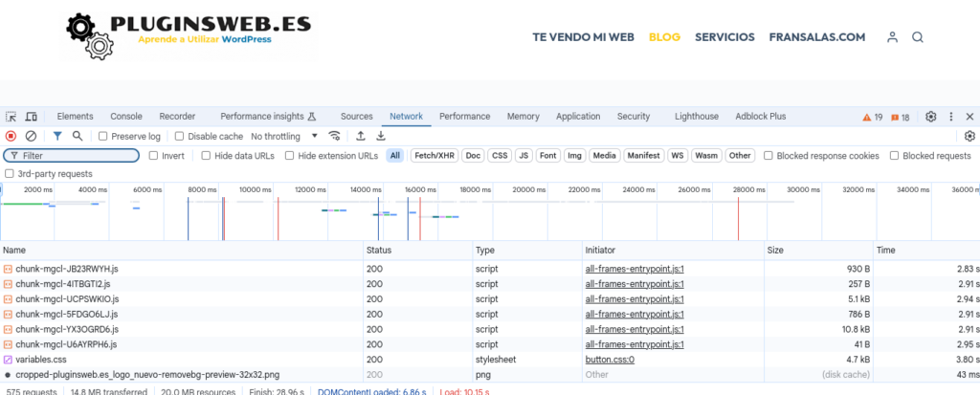Click stylesheet icon of variables.css

point(8,360)
